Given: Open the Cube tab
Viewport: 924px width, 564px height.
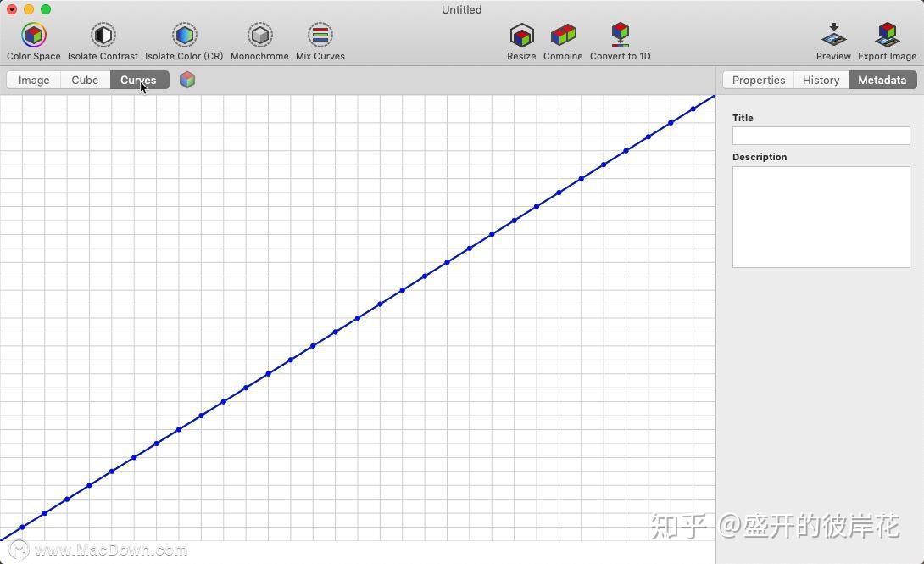Looking at the screenshot, I should (x=85, y=80).
